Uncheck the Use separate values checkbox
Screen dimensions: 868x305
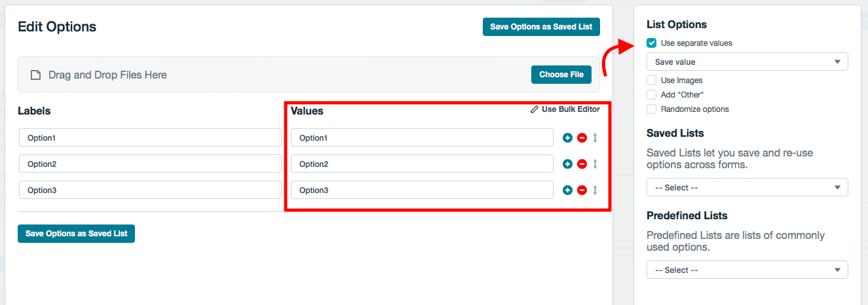pyautogui.click(x=652, y=43)
